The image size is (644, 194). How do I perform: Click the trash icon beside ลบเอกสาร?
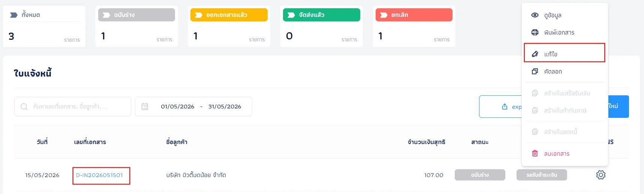point(535,153)
